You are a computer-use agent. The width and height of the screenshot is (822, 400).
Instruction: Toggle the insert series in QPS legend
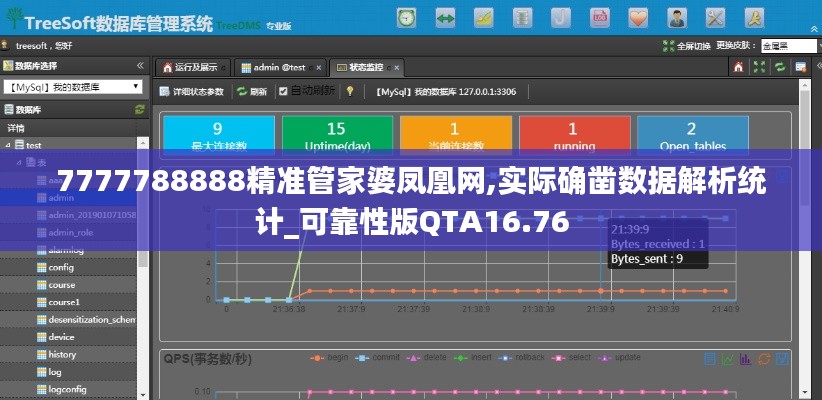472,358
